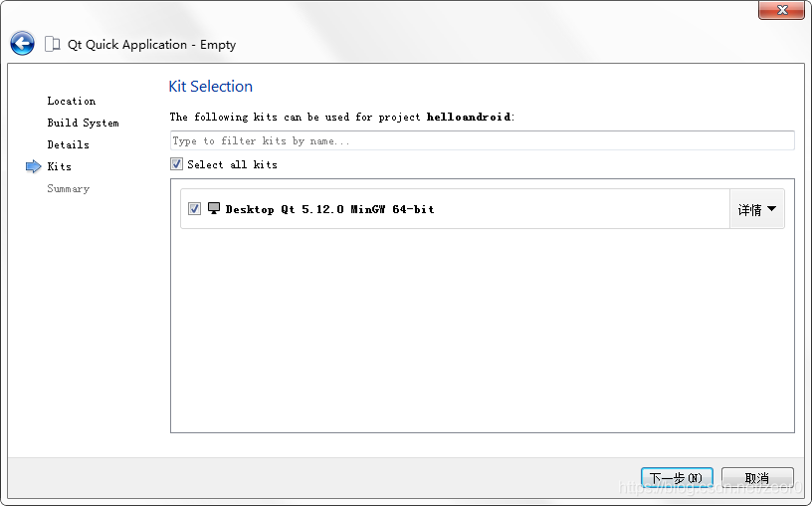The width and height of the screenshot is (812, 506).
Task: Cancel the wizard with 取消
Action: 757,477
